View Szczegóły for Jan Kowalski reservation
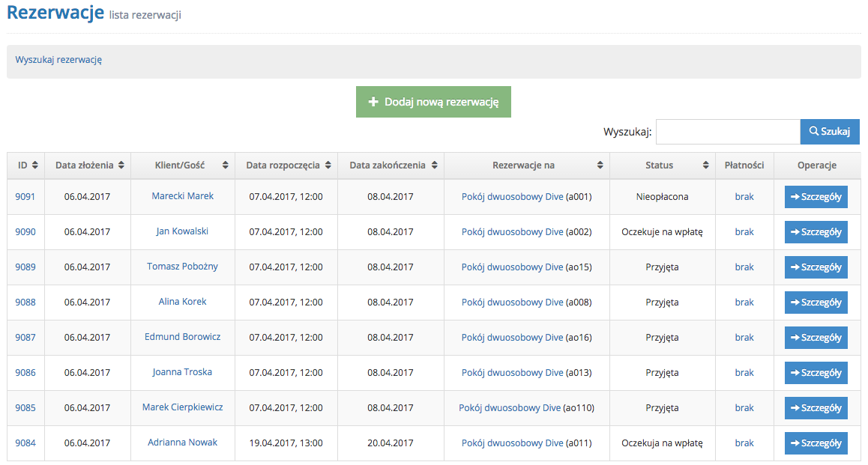868x465 pixels. 816,232
